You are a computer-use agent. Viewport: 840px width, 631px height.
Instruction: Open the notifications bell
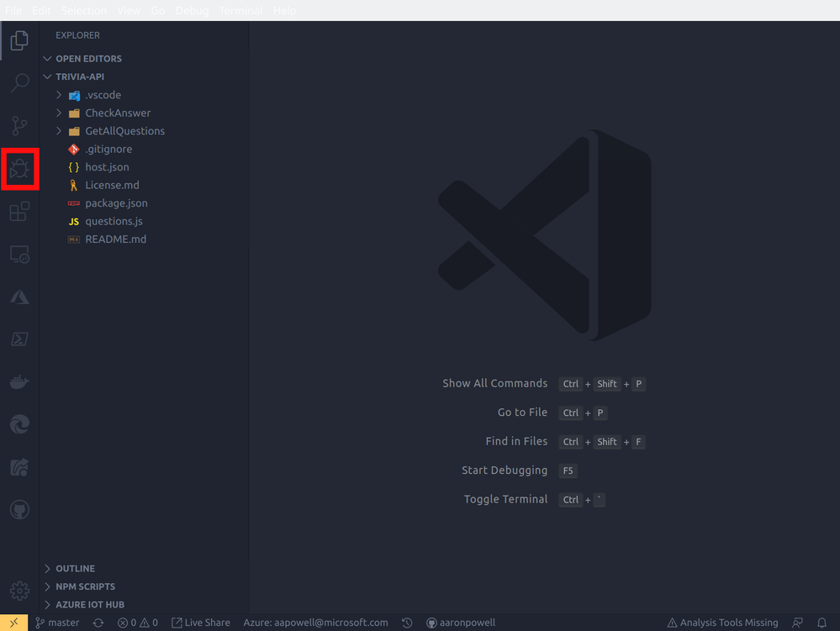tap(822, 623)
